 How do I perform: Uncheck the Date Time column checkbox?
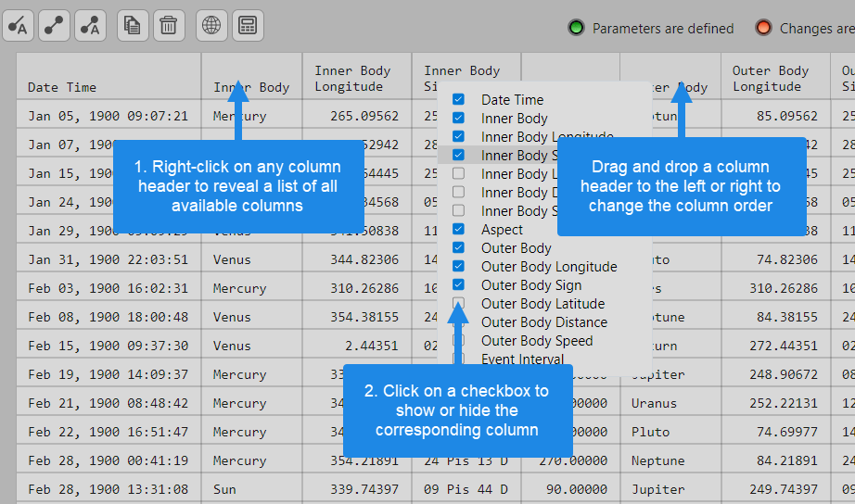(459, 99)
